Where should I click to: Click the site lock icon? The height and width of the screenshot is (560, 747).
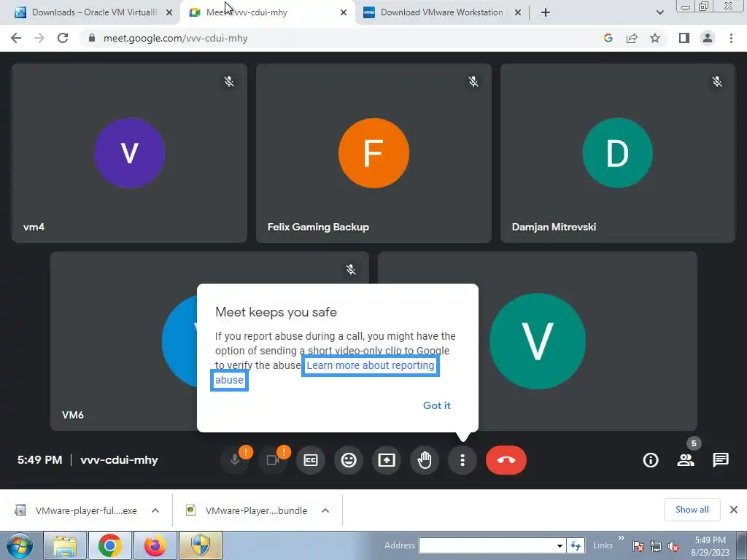click(x=92, y=38)
